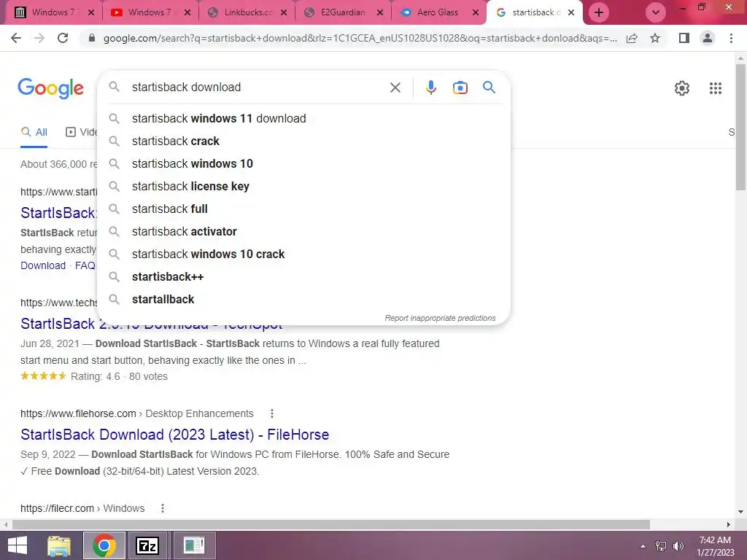This screenshot has height=560, width=747.
Task: Go to the Google logo homepage
Action: click(x=51, y=88)
